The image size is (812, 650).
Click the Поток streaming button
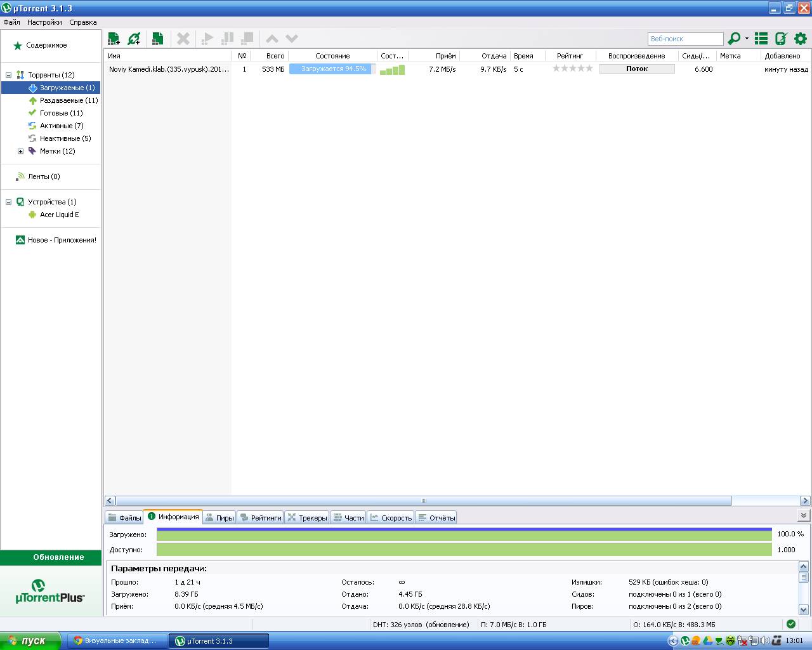(x=637, y=69)
